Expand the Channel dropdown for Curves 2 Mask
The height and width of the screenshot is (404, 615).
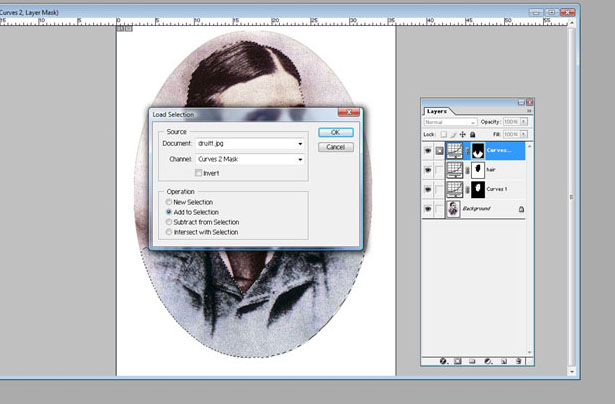pos(250,159)
